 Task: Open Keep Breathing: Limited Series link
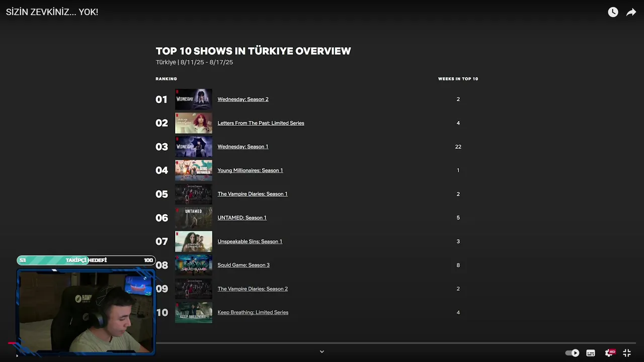tap(253, 312)
